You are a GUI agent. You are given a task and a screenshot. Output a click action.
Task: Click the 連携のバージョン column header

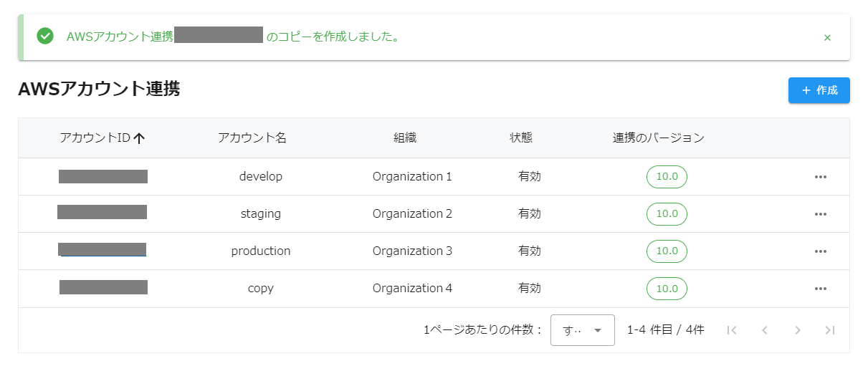(x=659, y=138)
